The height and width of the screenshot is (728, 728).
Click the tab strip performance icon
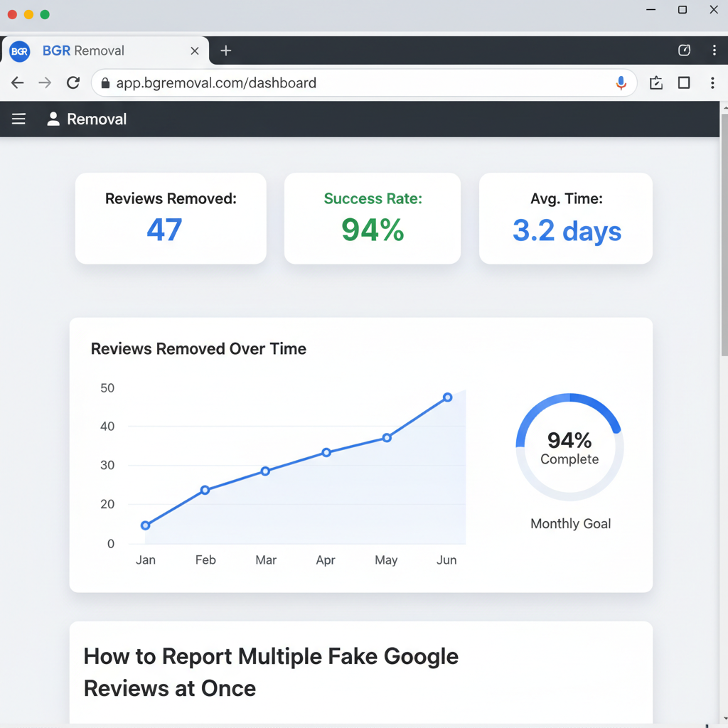pyautogui.click(x=684, y=50)
